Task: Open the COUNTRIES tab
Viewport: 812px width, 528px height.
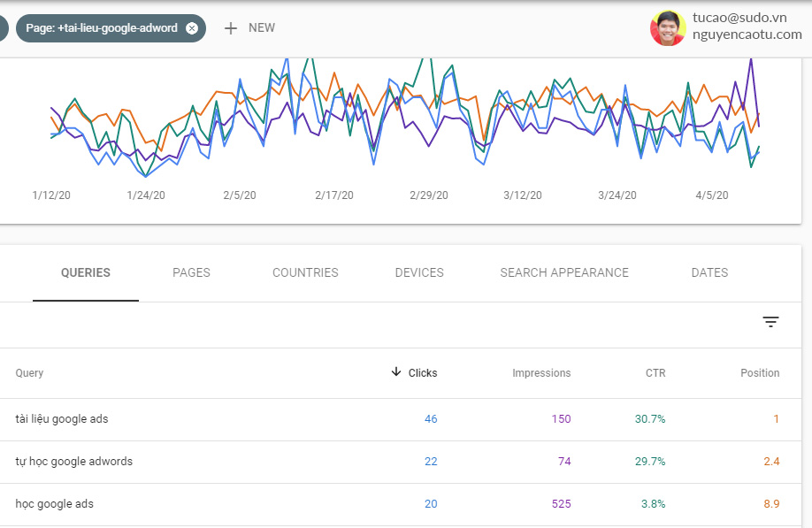Action: click(x=305, y=272)
